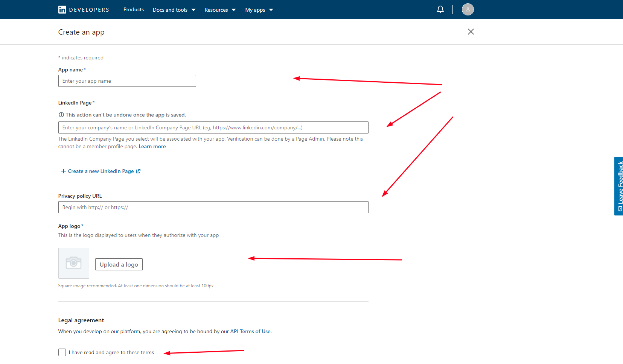This screenshot has height=364, width=623.
Task: Focus the App name input field
Action: [x=127, y=81]
